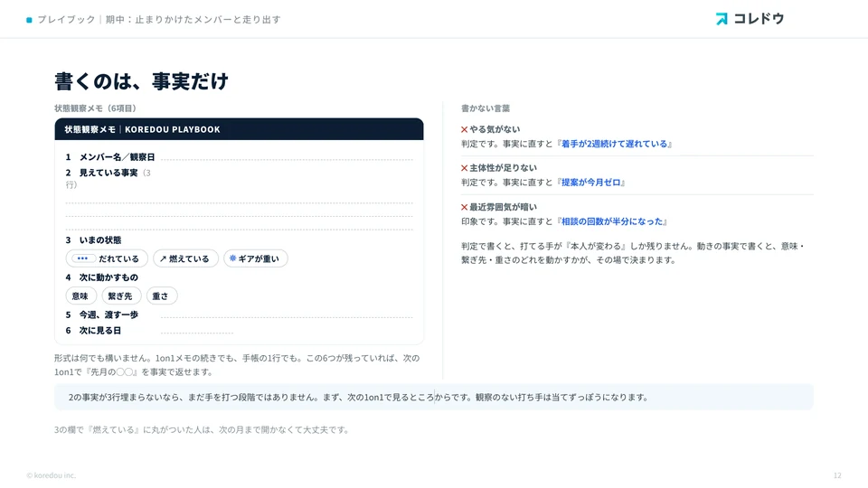Click the © koredou inc. footer text

tap(51, 475)
